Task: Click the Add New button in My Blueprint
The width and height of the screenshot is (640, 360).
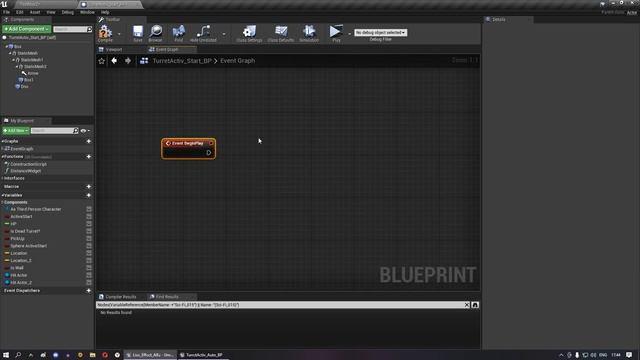Action: click(x=16, y=131)
